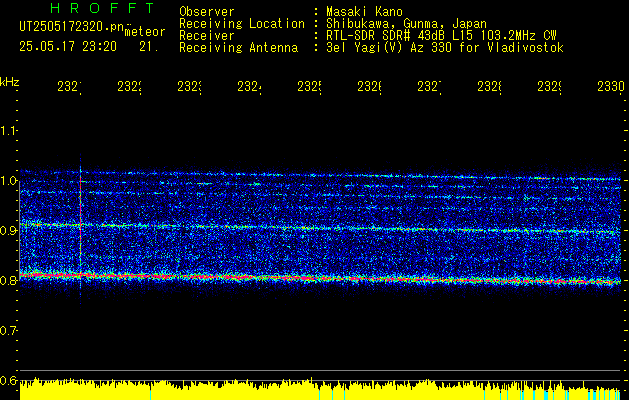The image size is (629, 400).
Task: Click the 'Receiving Antenna' label
Action: coord(239,48)
